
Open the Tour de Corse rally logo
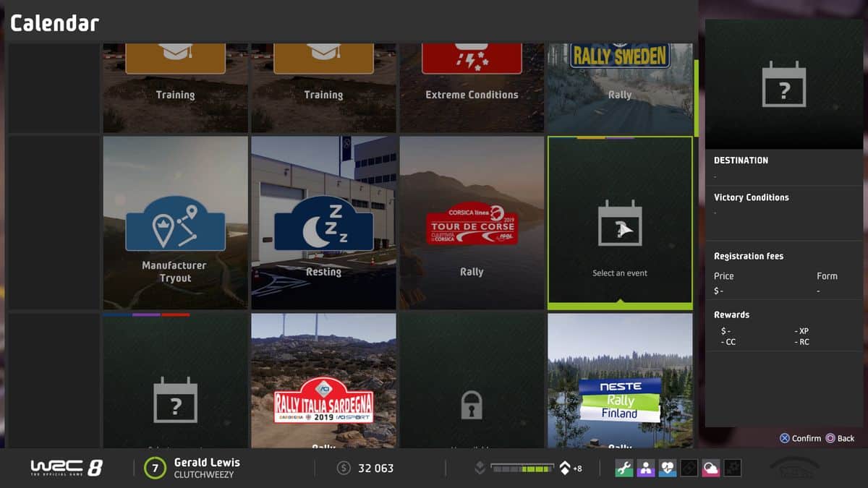pos(472,223)
